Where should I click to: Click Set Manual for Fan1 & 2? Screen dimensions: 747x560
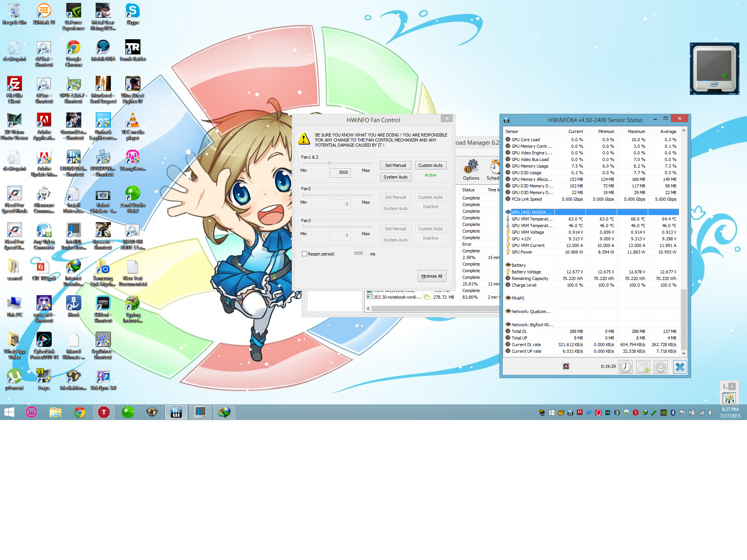coord(395,165)
